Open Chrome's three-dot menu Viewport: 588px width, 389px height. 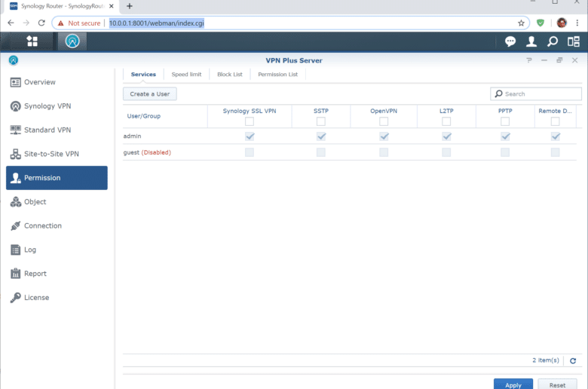(577, 23)
